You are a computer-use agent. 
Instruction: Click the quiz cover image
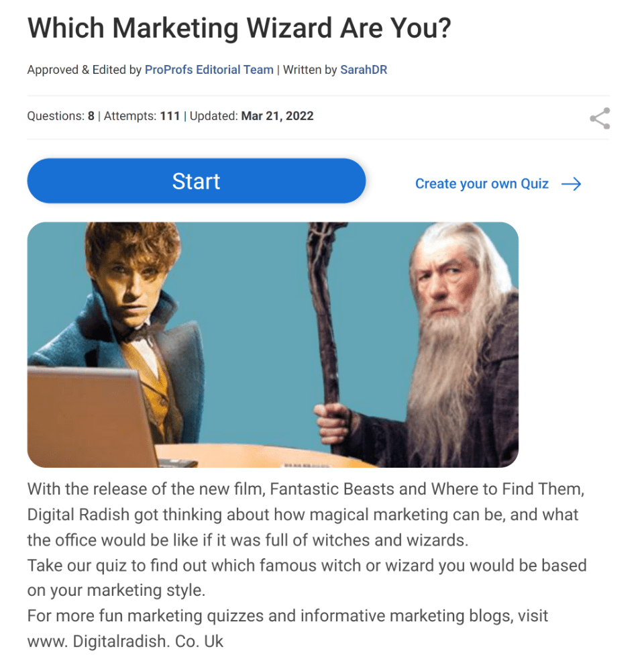[272, 345]
